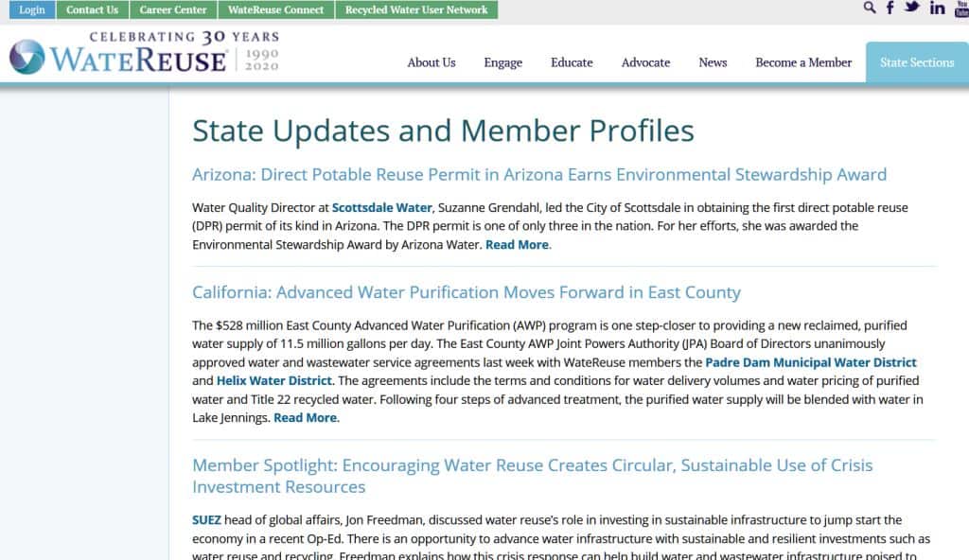Click the Login button

[31, 10]
